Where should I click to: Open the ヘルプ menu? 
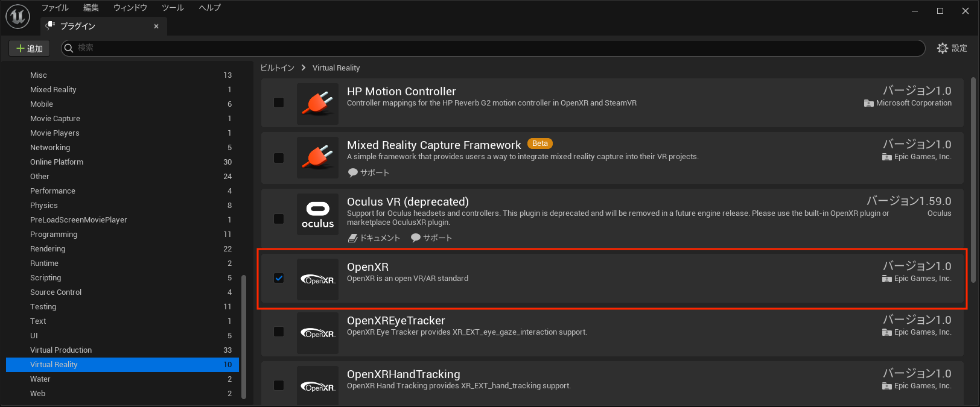coord(209,8)
